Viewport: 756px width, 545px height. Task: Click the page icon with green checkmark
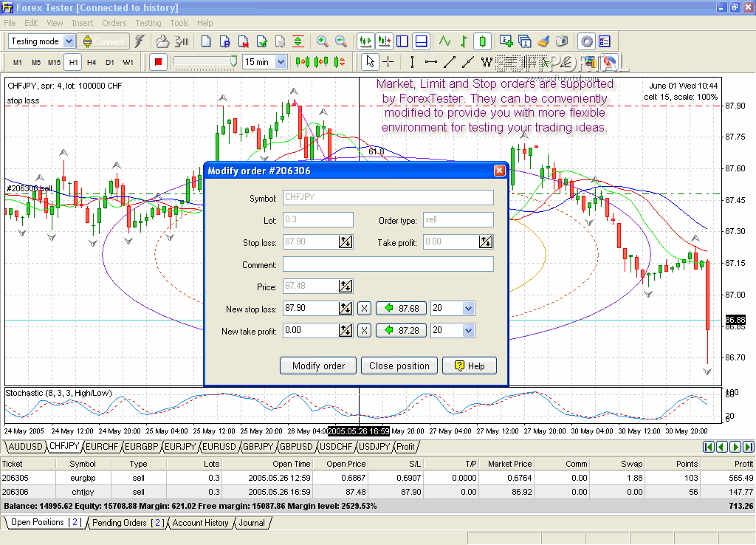pyautogui.click(x=262, y=41)
